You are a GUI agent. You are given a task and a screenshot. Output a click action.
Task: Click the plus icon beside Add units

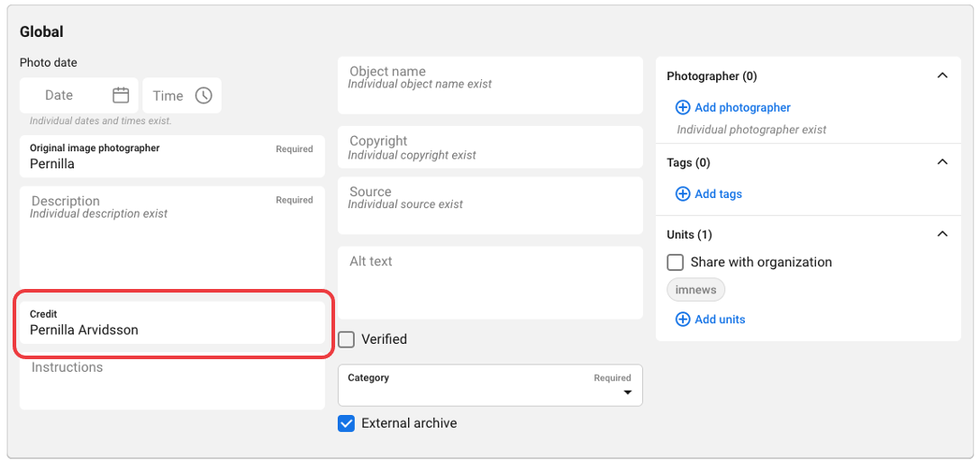tap(683, 320)
